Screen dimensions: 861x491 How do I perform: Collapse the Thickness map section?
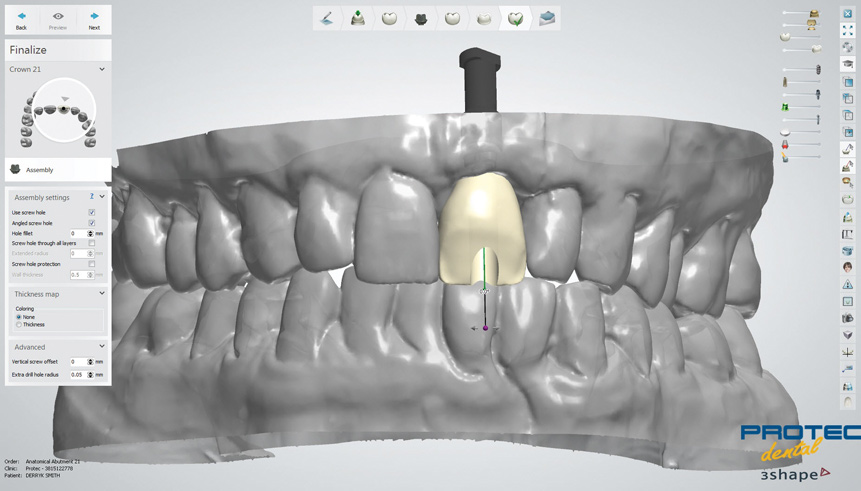point(102,294)
